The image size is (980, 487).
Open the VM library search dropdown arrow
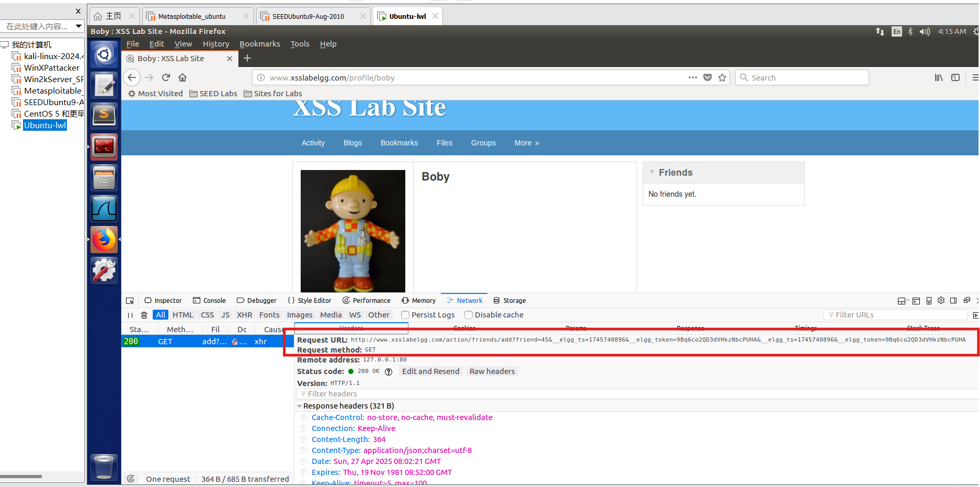[78, 26]
